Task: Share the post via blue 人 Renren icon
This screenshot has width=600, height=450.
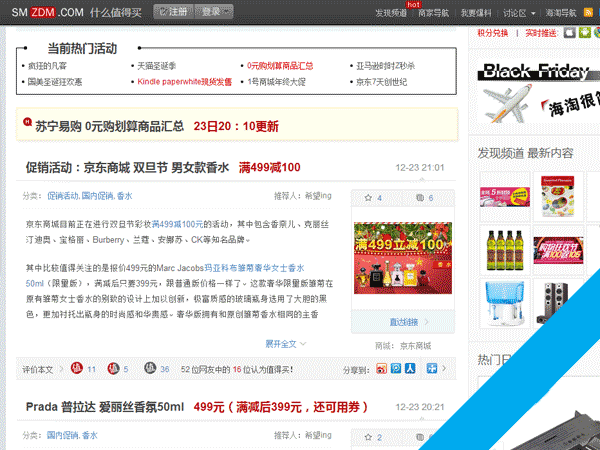Action: pos(410,369)
